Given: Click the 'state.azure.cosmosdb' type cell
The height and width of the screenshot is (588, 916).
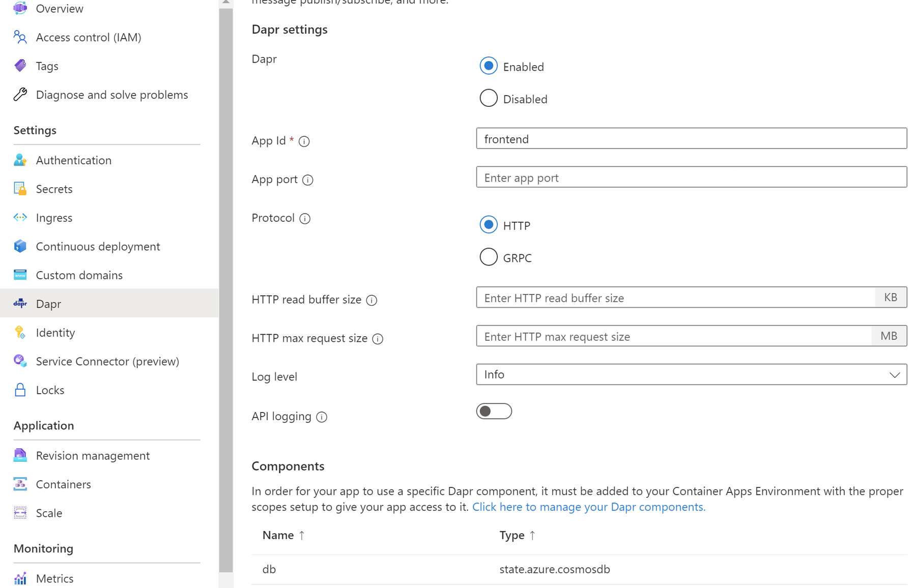Looking at the screenshot, I should click(x=555, y=569).
